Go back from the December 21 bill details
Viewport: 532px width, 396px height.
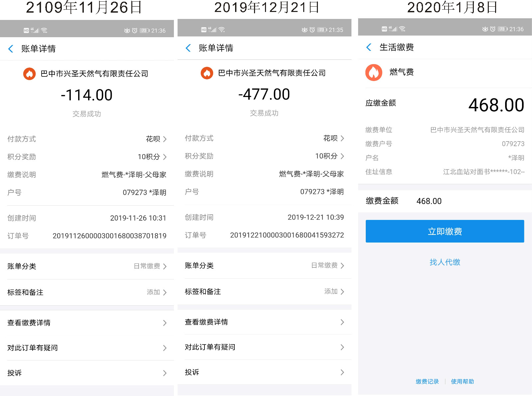(x=188, y=48)
